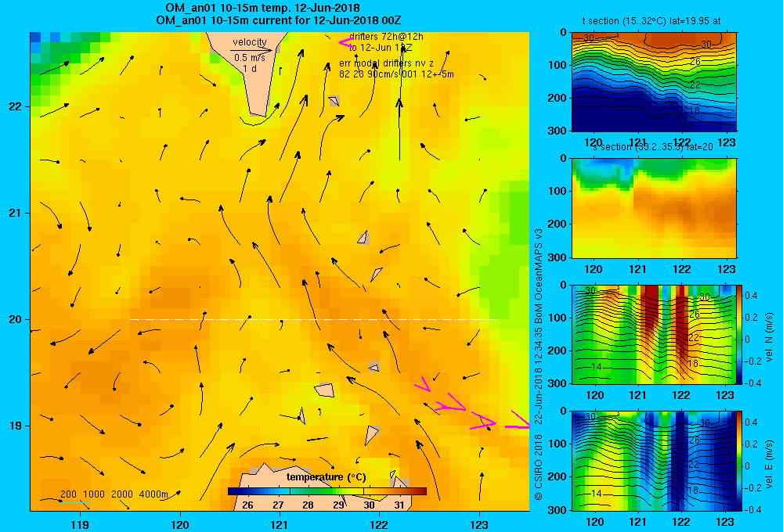Click the contour label '18' in temperature section
Image resolution: width=783 pixels, height=532 pixels.
pos(695,110)
